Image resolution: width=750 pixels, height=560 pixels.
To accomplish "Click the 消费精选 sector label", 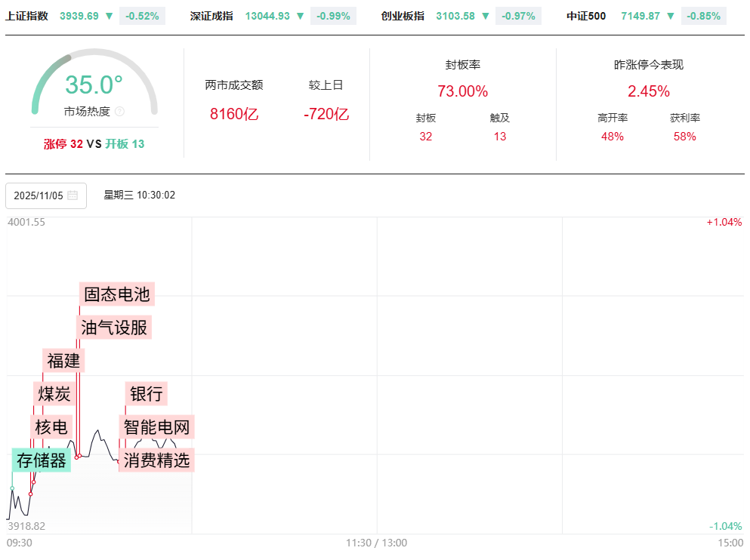I will (x=156, y=460).
